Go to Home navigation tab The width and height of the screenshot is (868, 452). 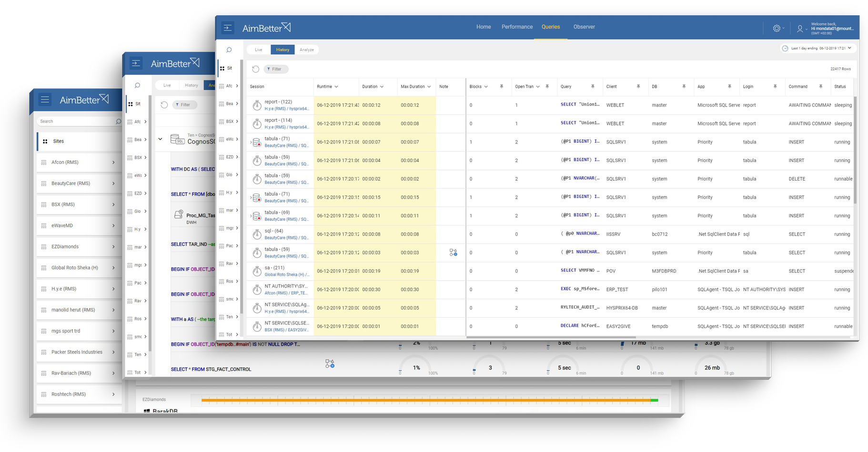pyautogui.click(x=484, y=27)
